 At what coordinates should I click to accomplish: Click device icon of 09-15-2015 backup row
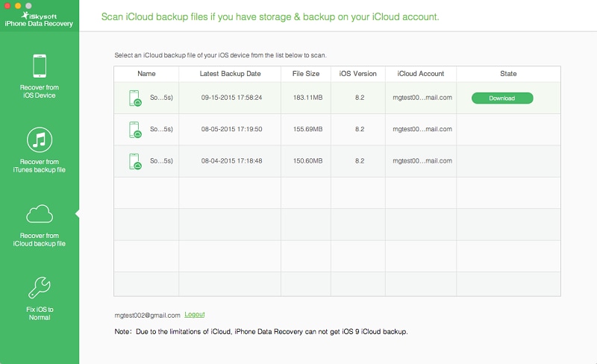(x=135, y=98)
